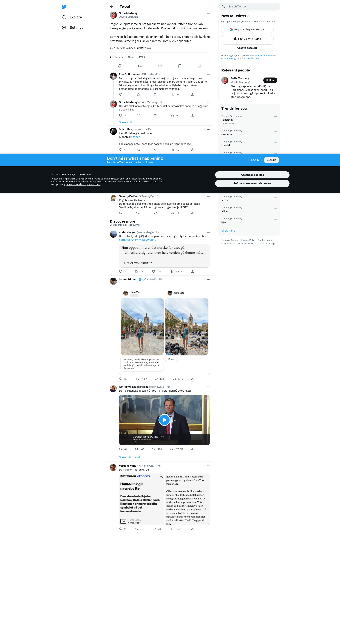
Task: Retweet Sofie Marhaug's main tweet
Action: coord(140,66)
